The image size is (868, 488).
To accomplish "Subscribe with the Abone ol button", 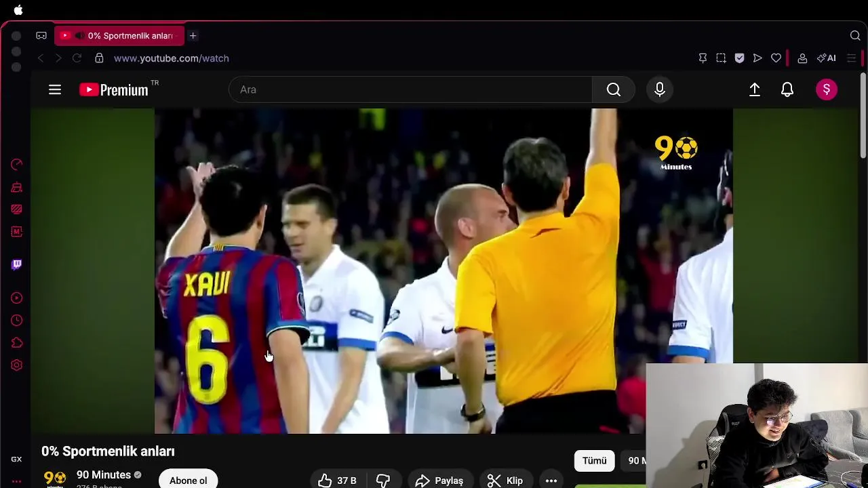I will click(x=188, y=479).
